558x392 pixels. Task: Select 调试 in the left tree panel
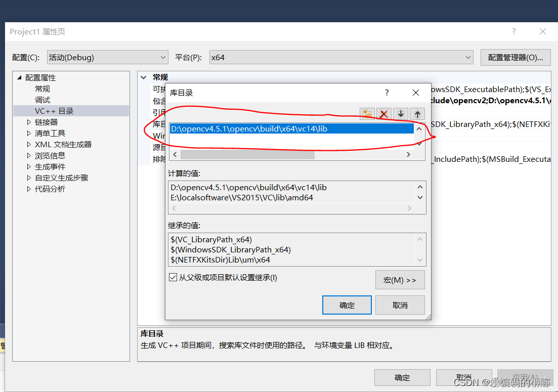pos(42,100)
